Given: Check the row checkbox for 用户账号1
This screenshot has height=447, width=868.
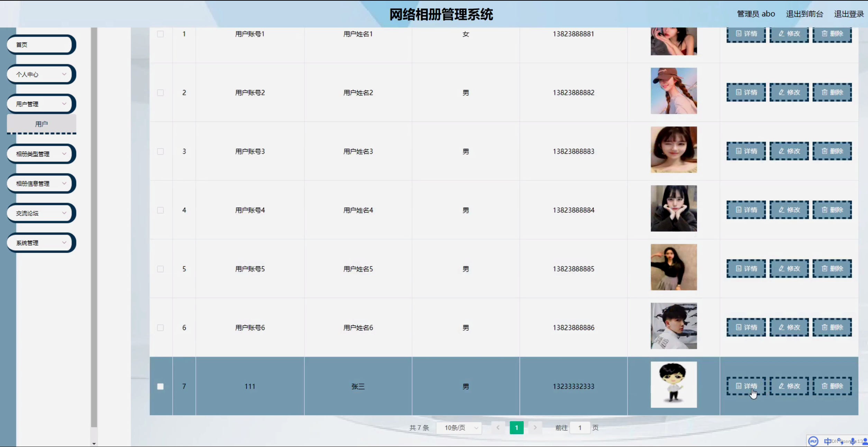Looking at the screenshot, I should tap(161, 34).
